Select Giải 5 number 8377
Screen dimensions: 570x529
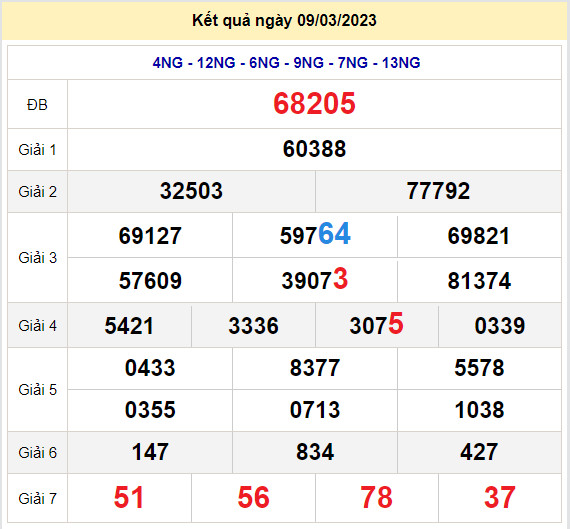315,368
